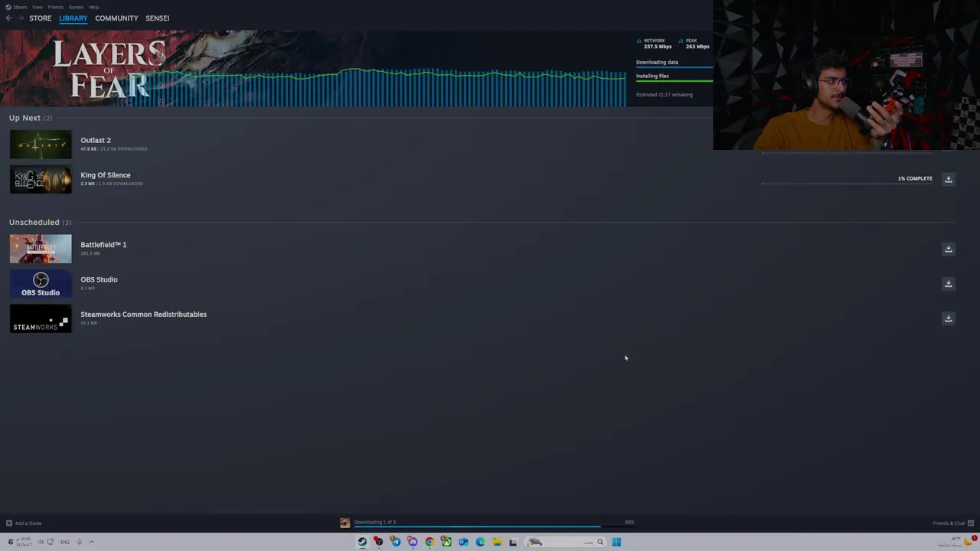Click the Battlefield 1 thumbnail
This screenshot has height=551, width=980.
[41, 249]
